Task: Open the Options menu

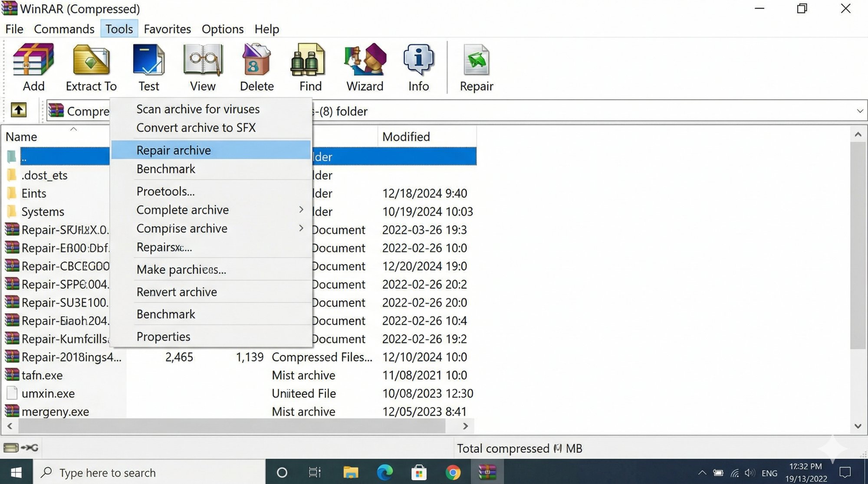Action: tap(222, 29)
